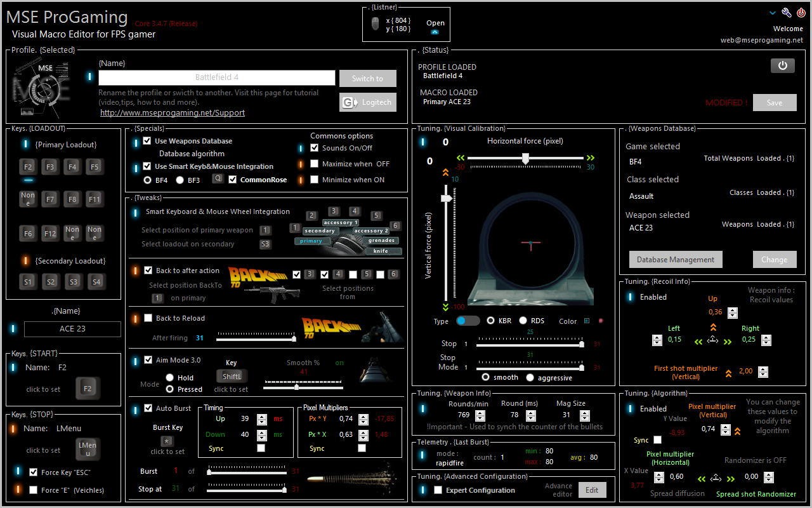This screenshot has width=812, height=508.
Task: Select the F3 primary loadout key
Action: coord(50,168)
